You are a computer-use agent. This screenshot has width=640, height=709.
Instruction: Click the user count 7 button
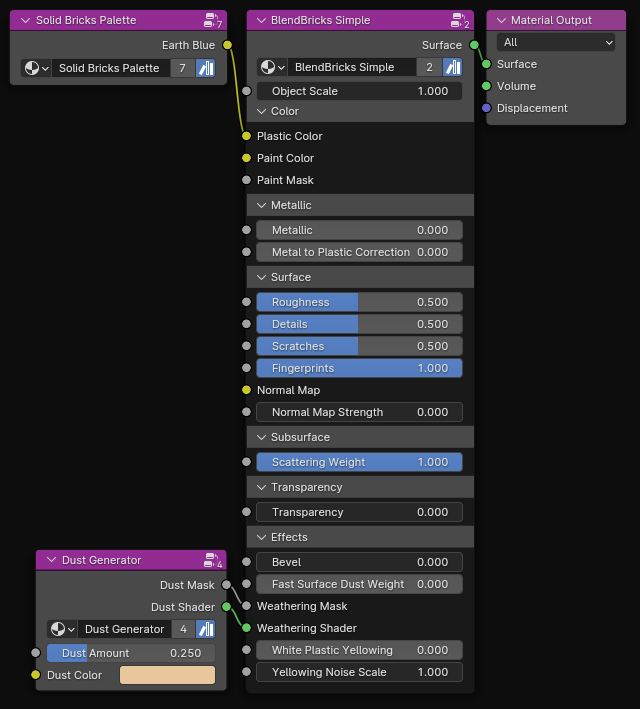[183, 68]
